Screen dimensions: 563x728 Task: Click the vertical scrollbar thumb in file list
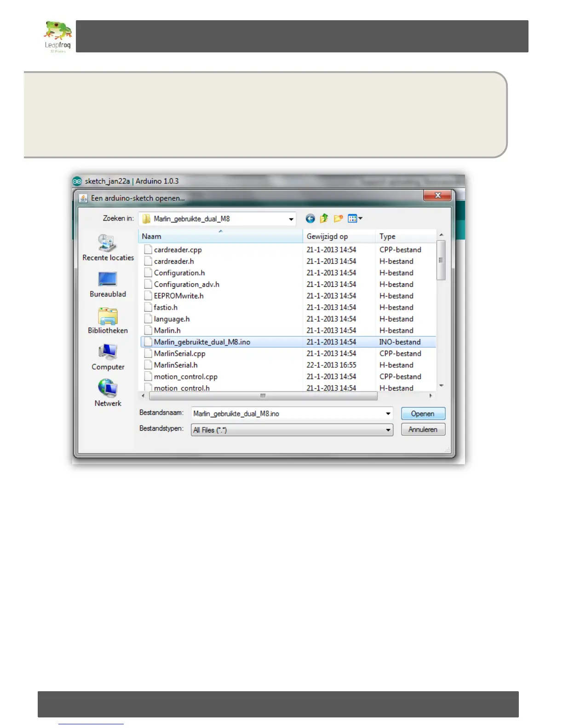coord(441,260)
